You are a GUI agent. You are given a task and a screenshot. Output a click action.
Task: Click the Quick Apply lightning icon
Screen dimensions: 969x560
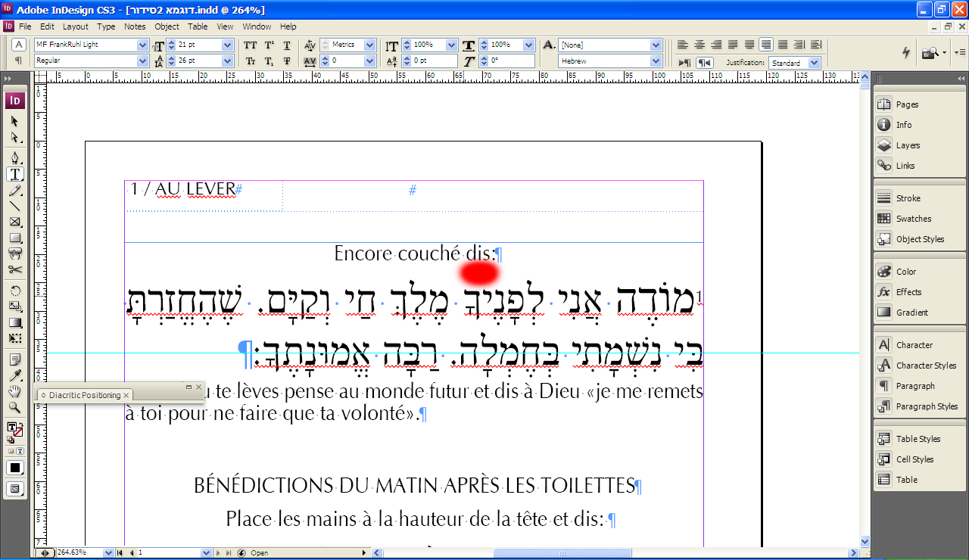coord(906,53)
